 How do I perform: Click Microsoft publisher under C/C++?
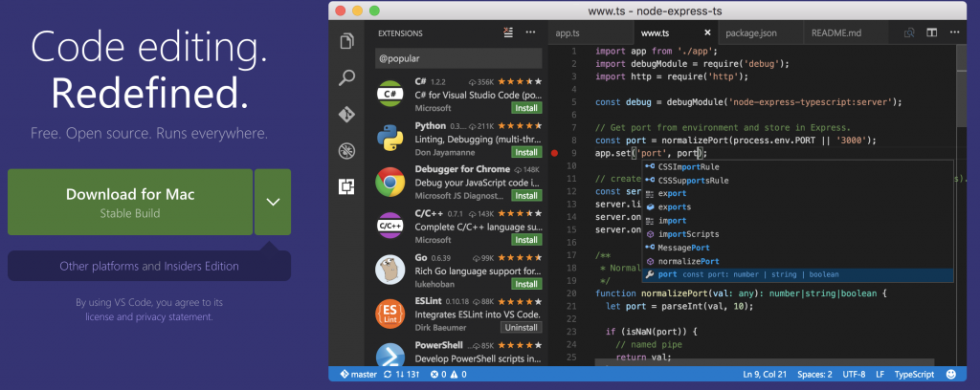[434, 240]
